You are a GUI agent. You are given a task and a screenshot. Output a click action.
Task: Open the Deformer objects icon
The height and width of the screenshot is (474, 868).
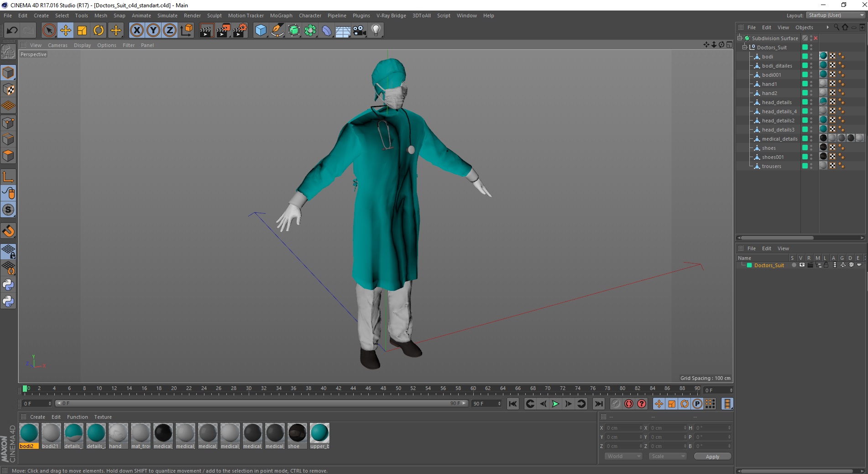coord(327,31)
